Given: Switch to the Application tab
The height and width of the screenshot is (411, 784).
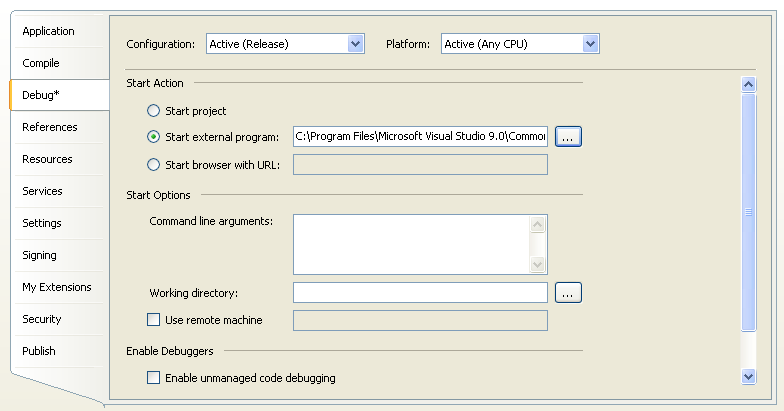Looking at the screenshot, I should click(x=49, y=32).
